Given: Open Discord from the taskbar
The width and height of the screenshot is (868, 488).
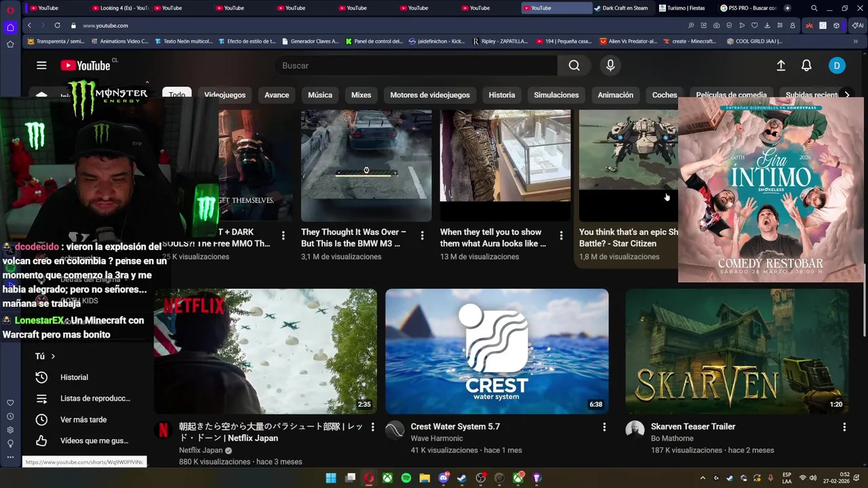Looking at the screenshot, I should coord(443,478).
